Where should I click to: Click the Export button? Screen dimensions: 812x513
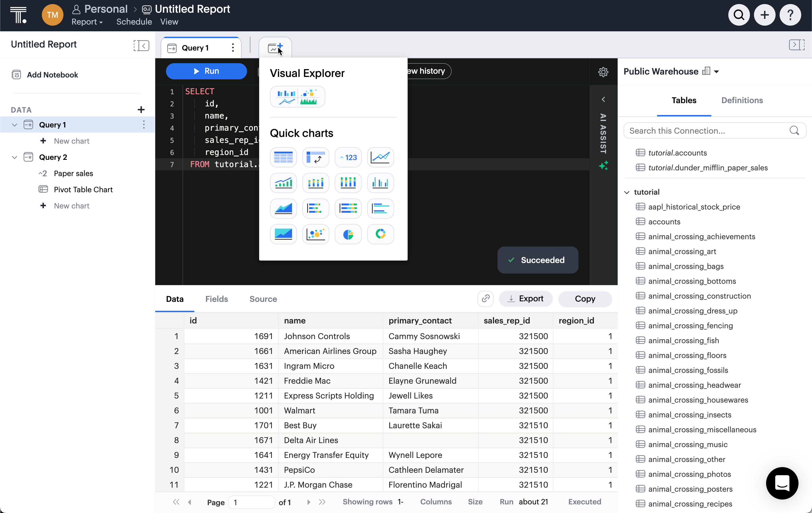point(525,299)
